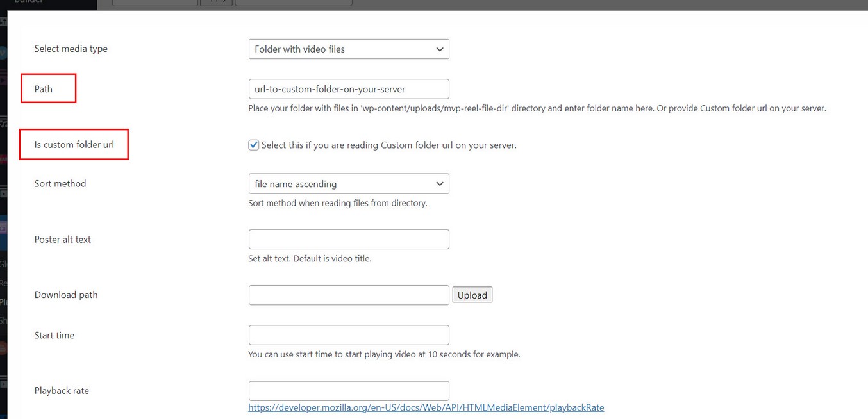The height and width of the screenshot is (419, 868).
Task: Click the Path input field
Action: [x=348, y=89]
